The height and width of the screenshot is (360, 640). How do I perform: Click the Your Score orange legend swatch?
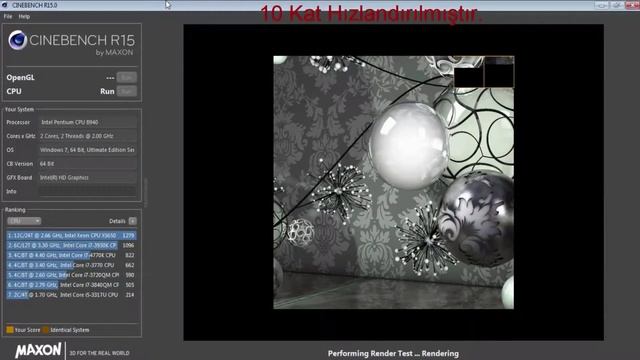[x=10, y=330]
